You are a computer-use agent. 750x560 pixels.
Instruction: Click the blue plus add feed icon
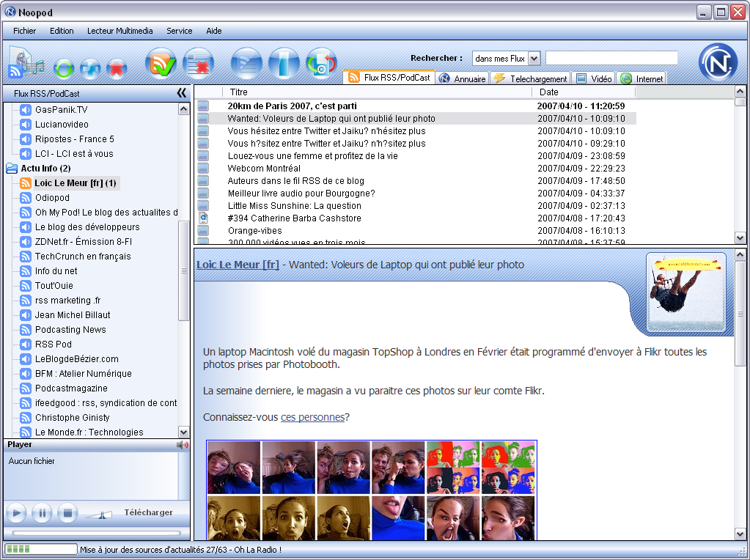(x=90, y=69)
